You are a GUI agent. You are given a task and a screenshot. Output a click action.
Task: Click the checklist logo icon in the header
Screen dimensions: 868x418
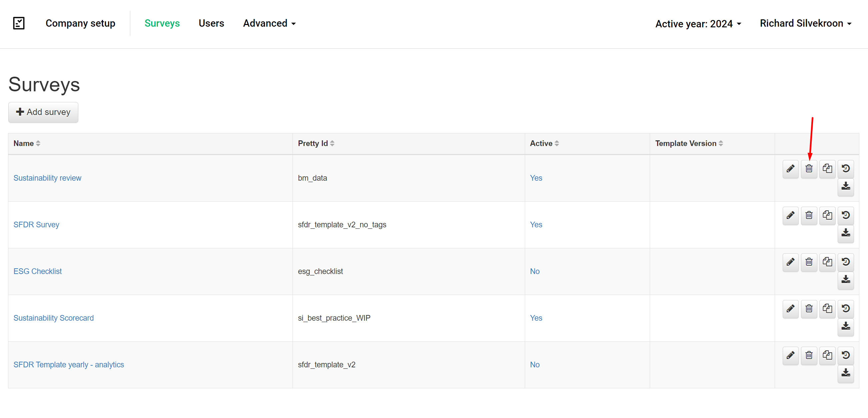coord(19,23)
